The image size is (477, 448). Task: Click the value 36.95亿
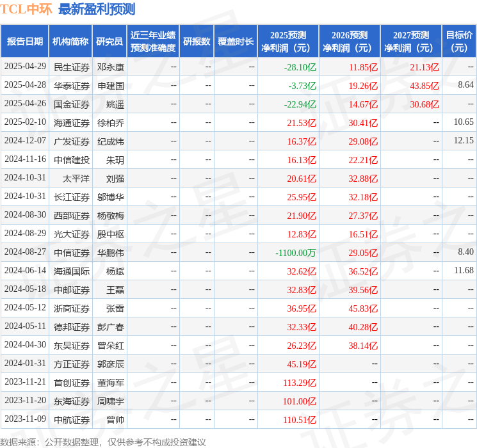pos(302,308)
